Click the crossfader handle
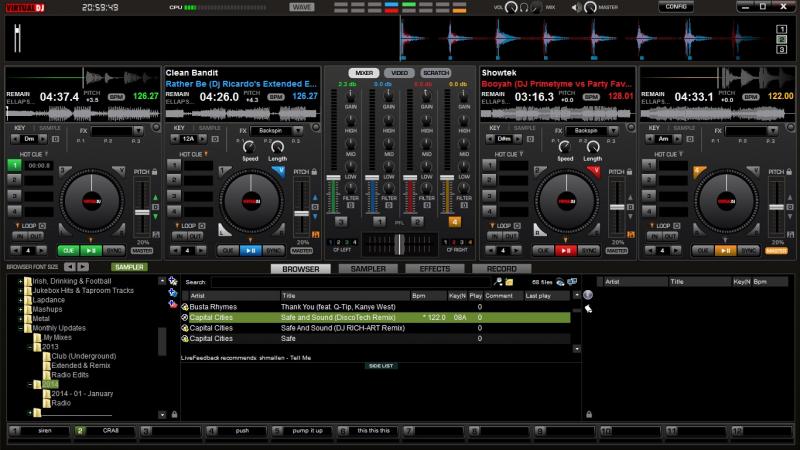800x450 pixels. pos(399,244)
